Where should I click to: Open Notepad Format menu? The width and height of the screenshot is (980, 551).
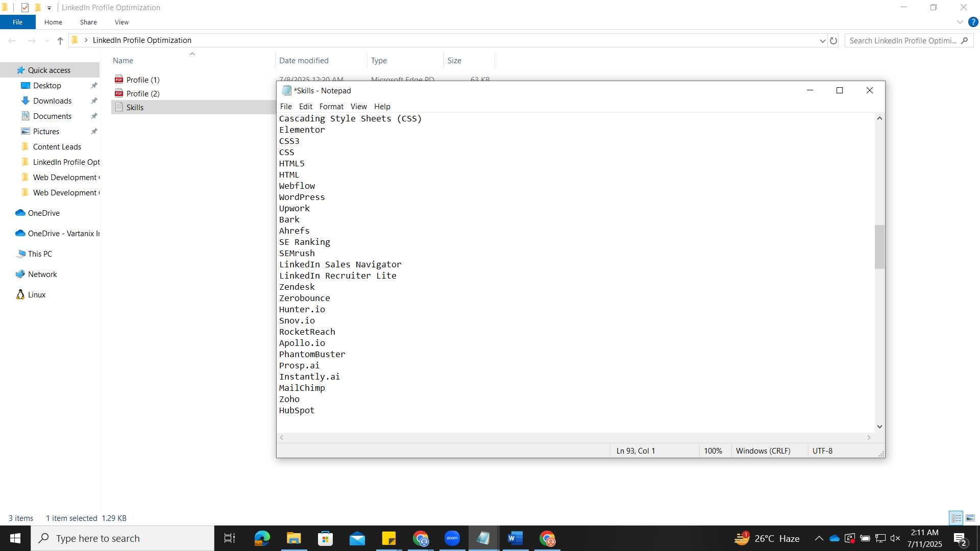click(x=331, y=106)
